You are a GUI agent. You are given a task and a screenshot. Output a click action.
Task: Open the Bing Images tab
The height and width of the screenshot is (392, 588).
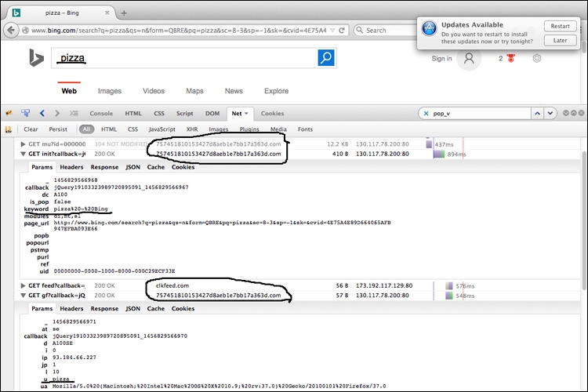pos(110,91)
